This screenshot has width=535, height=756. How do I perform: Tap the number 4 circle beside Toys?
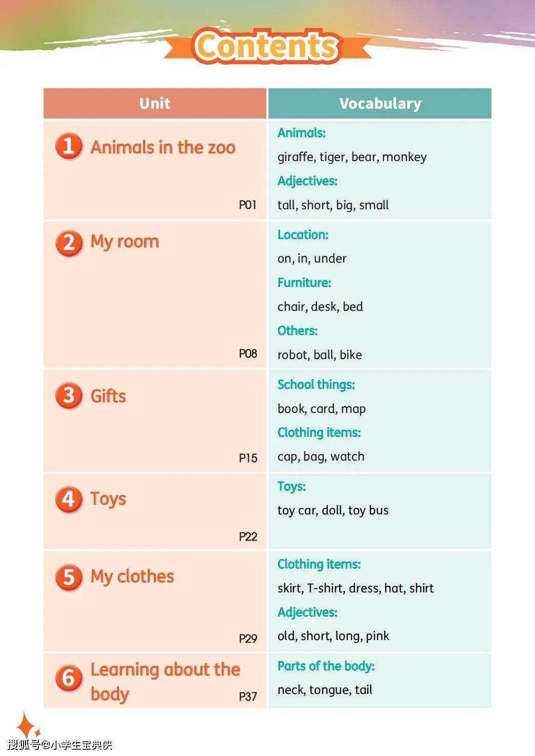pyautogui.click(x=69, y=499)
